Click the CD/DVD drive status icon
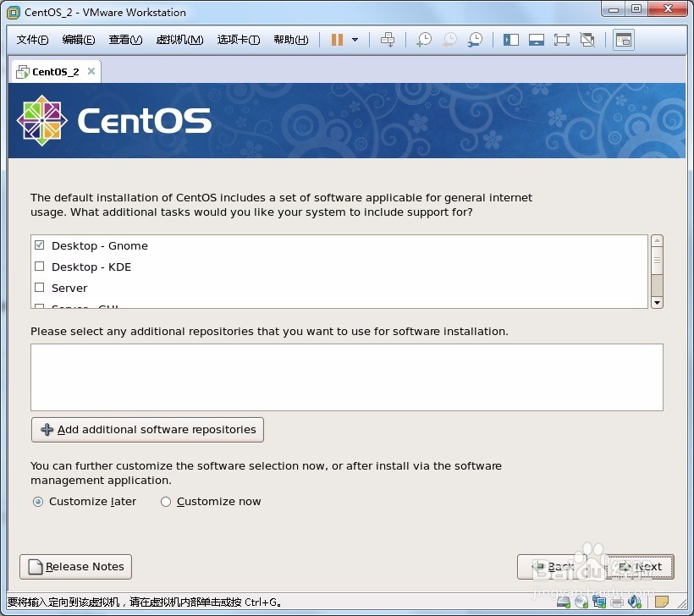Screen dimensions: 694x616 (581, 602)
